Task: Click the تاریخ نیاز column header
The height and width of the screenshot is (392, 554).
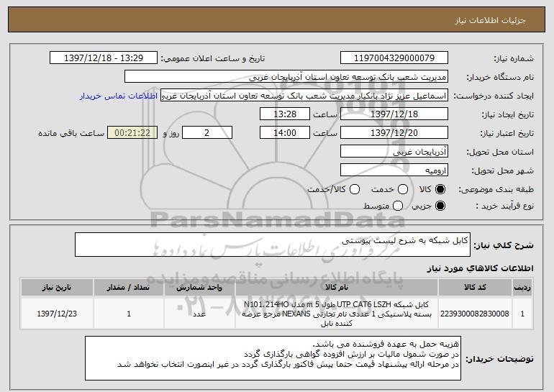Action: tap(57, 288)
